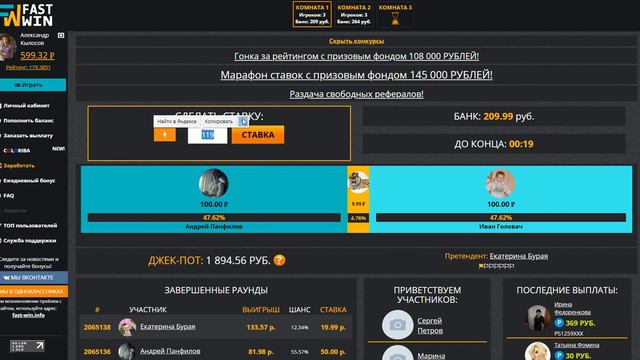Open the Сергей Петров profile link
640x360 pixels.
tap(430, 326)
